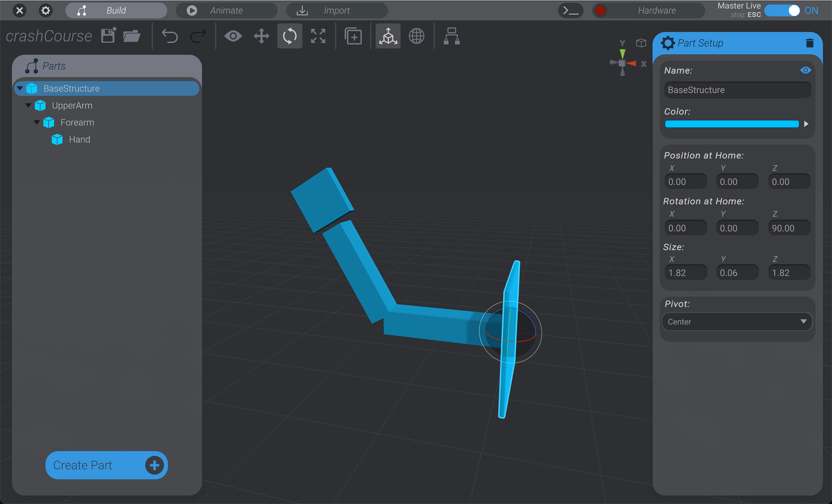832x504 pixels.
Task: Collapse the BaseStructure tree item
Action: [x=20, y=88]
